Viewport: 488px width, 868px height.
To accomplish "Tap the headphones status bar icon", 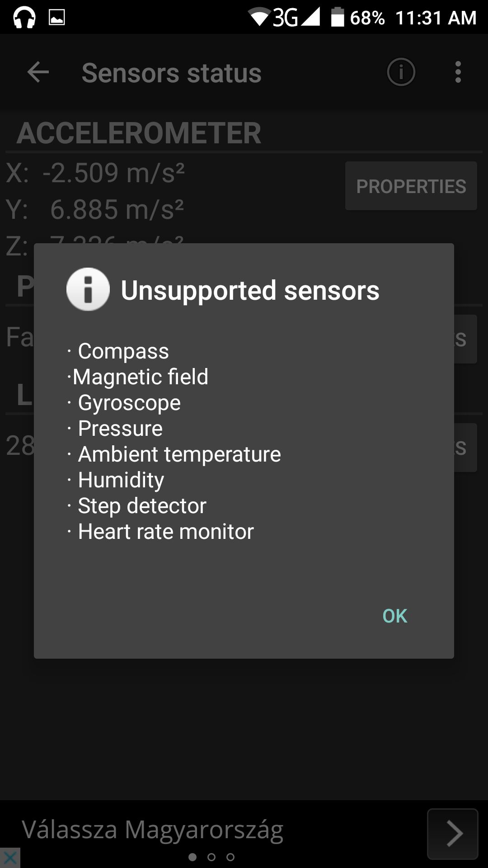I will click(x=24, y=18).
